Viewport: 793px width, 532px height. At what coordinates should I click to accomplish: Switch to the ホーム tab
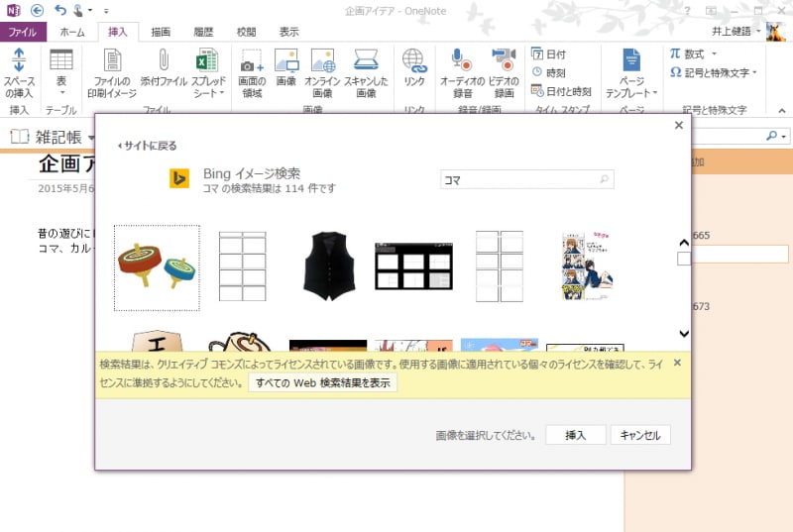[x=71, y=32]
